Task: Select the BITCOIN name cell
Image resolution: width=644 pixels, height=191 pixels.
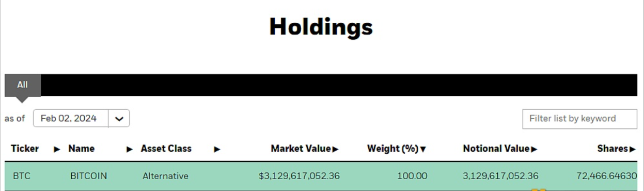Action: 89,176
